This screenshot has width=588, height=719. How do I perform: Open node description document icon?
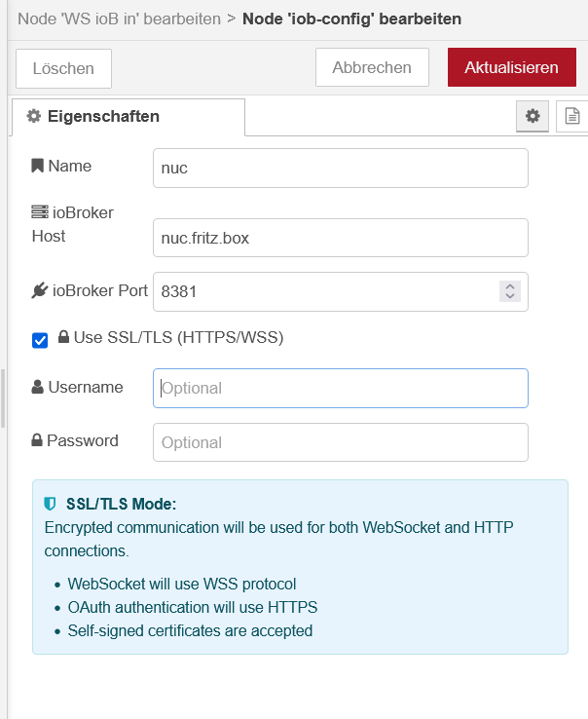pyautogui.click(x=572, y=116)
